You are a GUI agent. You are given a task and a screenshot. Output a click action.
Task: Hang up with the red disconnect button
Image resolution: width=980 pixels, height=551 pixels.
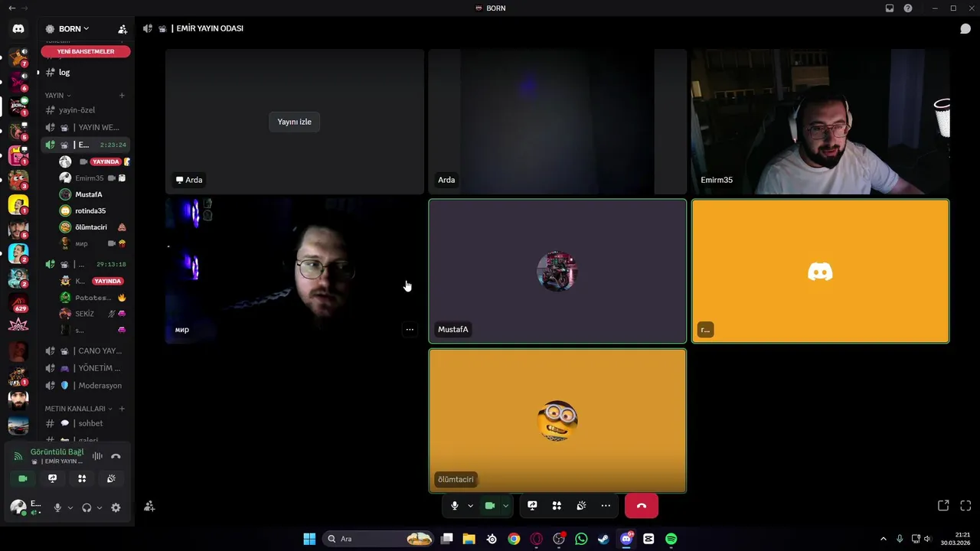(642, 506)
